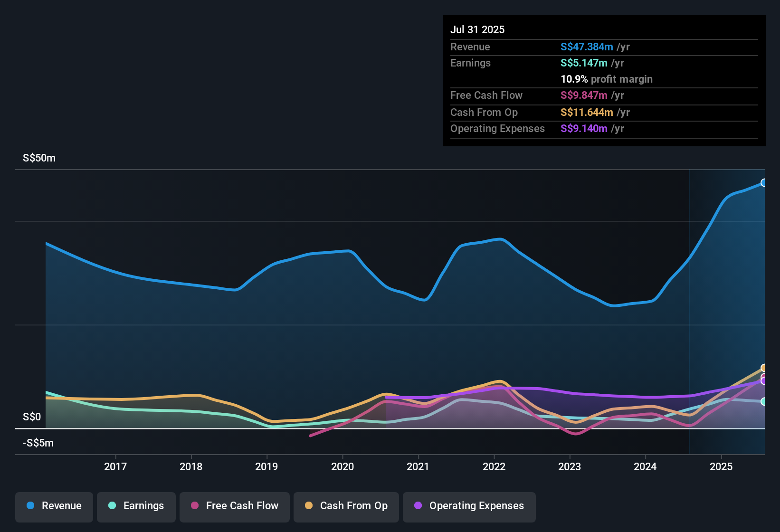This screenshot has height=532, width=780.
Task: Click the orange Cash From Op legend swatch
Action: (309, 505)
